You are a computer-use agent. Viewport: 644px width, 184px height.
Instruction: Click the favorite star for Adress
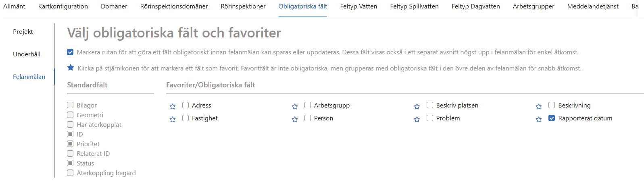[x=173, y=106]
